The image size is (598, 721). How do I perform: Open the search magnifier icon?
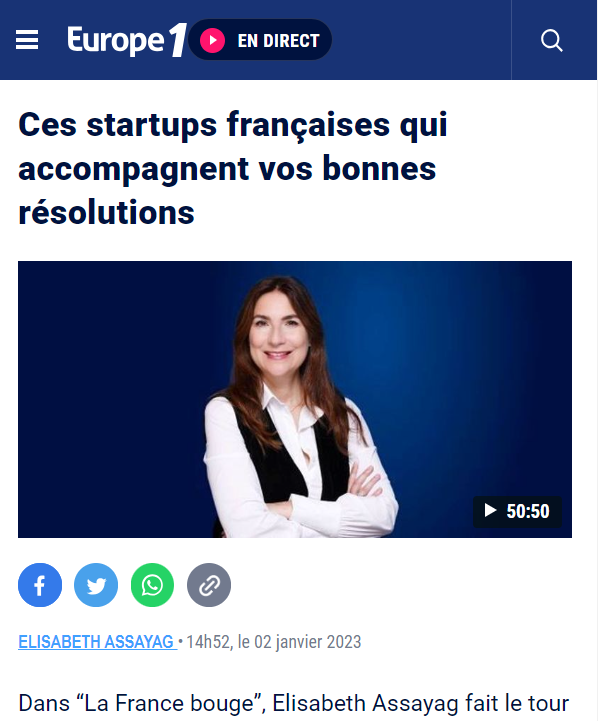552,40
